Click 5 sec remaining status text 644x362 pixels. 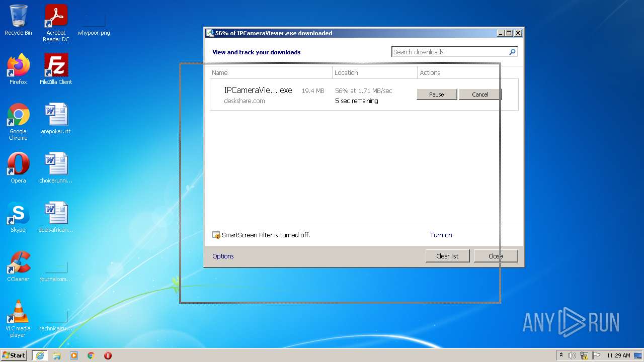[357, 101]
